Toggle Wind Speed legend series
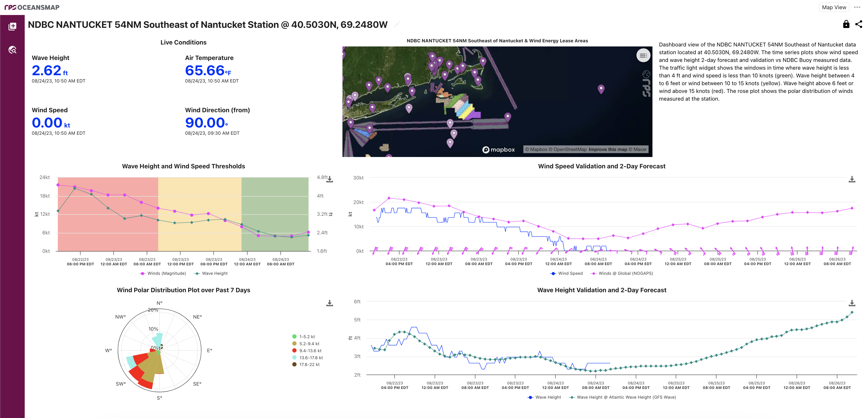This screenshot has width=868, height=418. coord(566,273)
